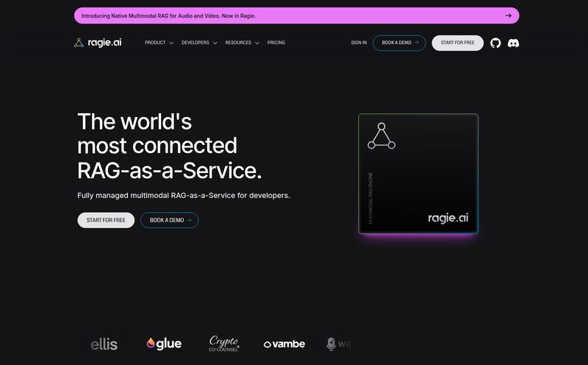Open the Native Multimodal RAG announcement banner
588x365 pixels.
click(x=297, y=15)
